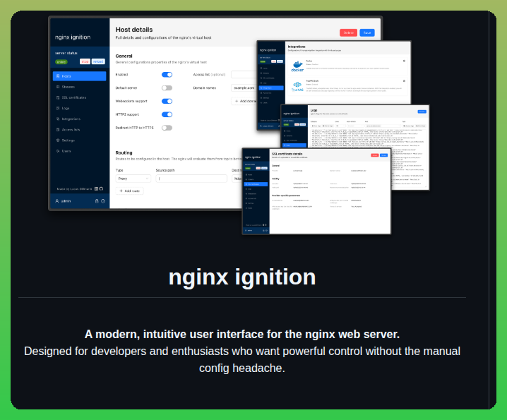Image resolution: width=507 pixels, height=420 pixels.
Task: Click the Destination input field
Action: 237,179
